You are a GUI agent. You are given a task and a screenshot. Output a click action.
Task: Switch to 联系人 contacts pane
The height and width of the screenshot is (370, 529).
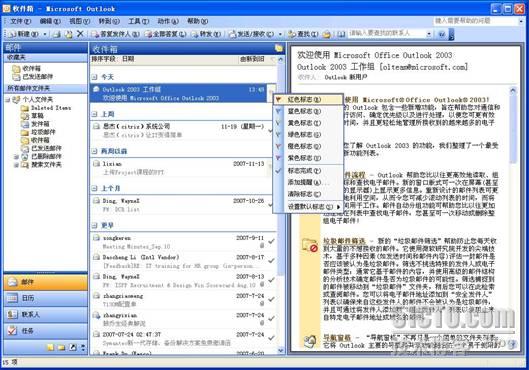coord(45,314)
